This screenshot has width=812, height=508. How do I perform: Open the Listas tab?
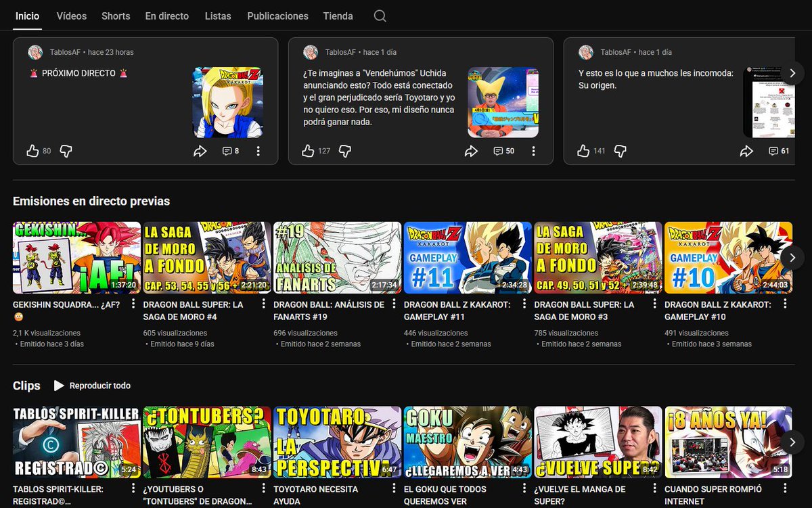(x=218, y=16)
